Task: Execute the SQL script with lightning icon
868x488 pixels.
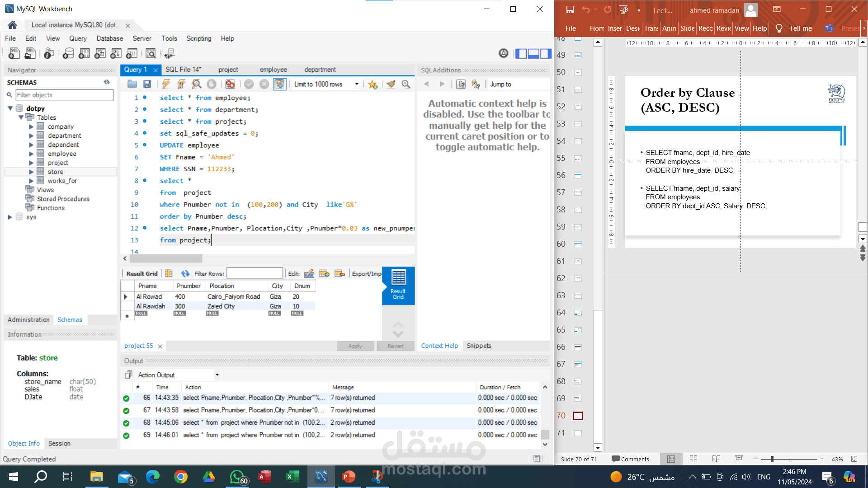Action: (166, 84)
